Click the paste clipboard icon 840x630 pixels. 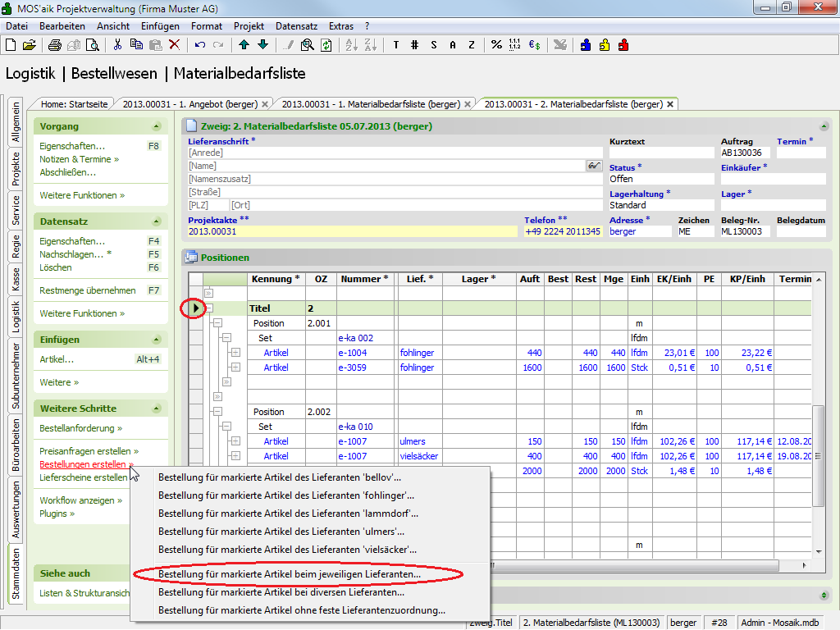point(155,45)
